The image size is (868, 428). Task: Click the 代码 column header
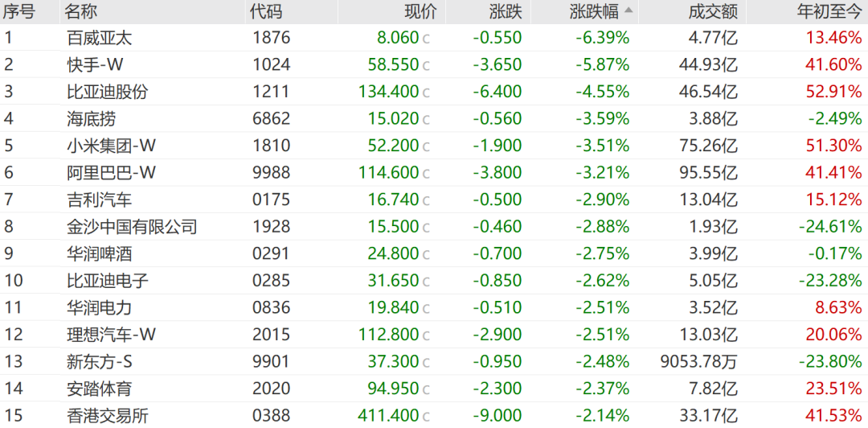266,11
